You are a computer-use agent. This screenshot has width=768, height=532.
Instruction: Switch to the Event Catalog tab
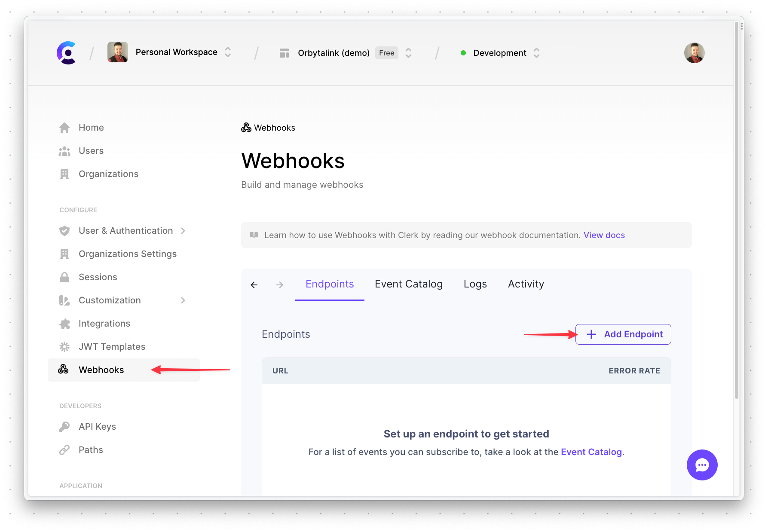[408, 284]
